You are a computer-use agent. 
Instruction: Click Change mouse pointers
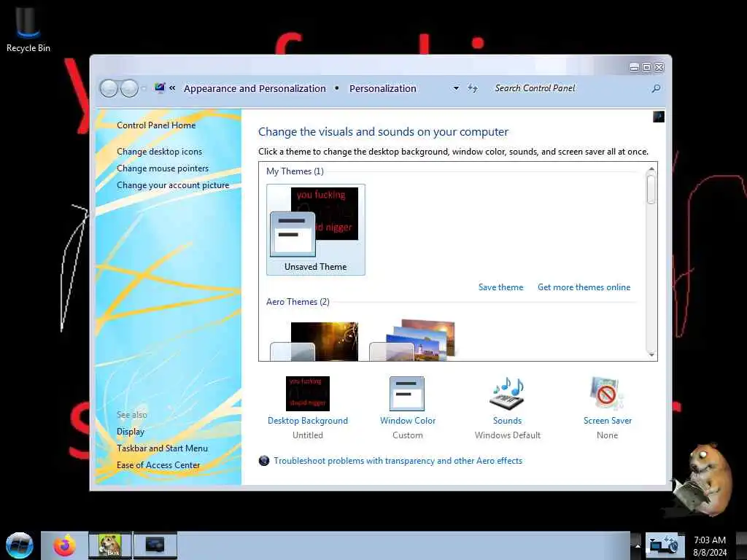coord(163,168)
